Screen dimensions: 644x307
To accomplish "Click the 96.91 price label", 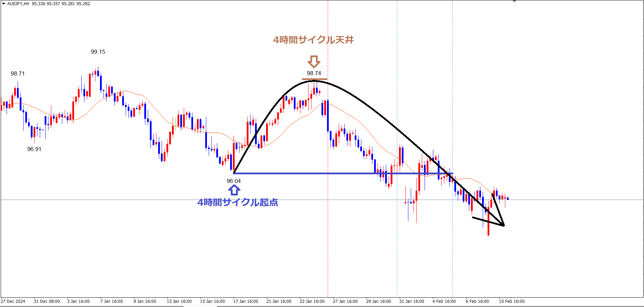I will [34, 149].
